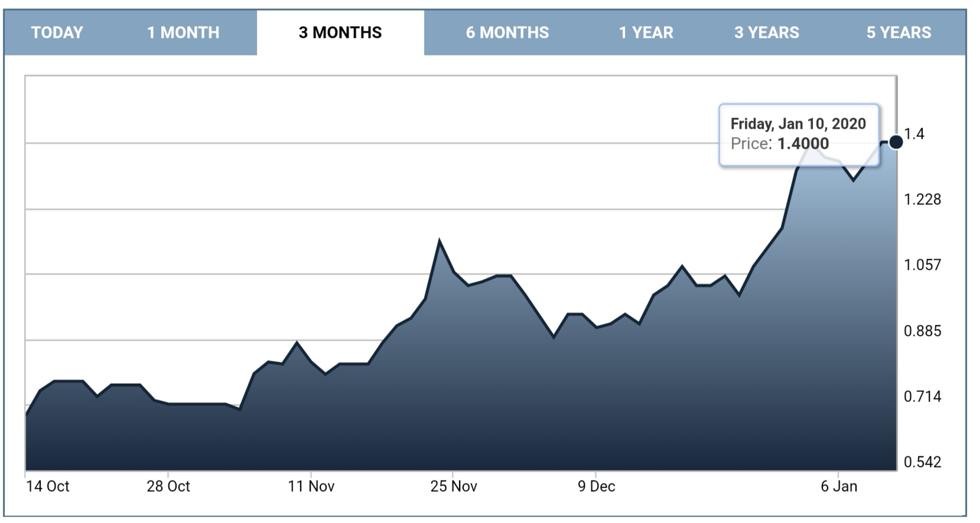This screenshot has width=980, height=523.
Task: Click the '9 Dec' x-axis label
Action: point(597,486)
